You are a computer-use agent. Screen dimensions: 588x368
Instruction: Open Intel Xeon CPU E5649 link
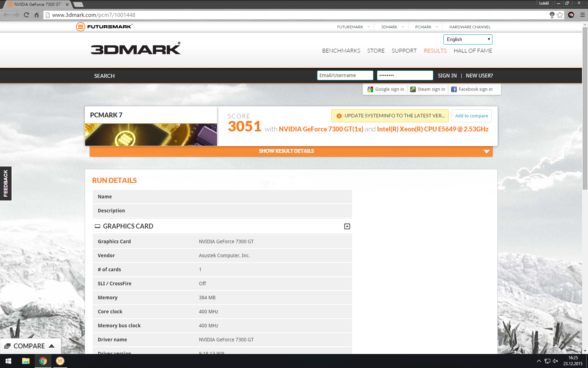(x=433, y=129)
